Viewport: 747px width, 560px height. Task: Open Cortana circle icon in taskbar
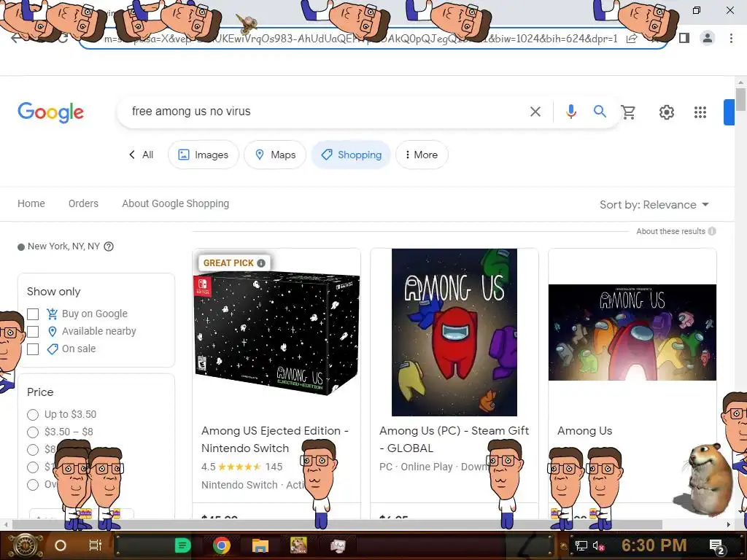(61, 545)
